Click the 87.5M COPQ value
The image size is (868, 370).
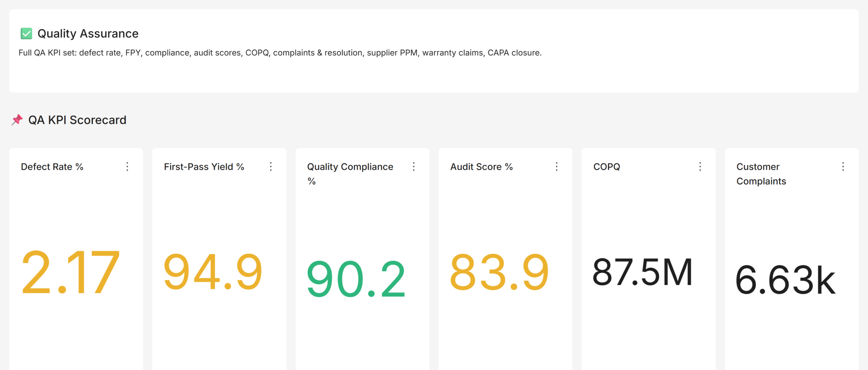point(643,272)
